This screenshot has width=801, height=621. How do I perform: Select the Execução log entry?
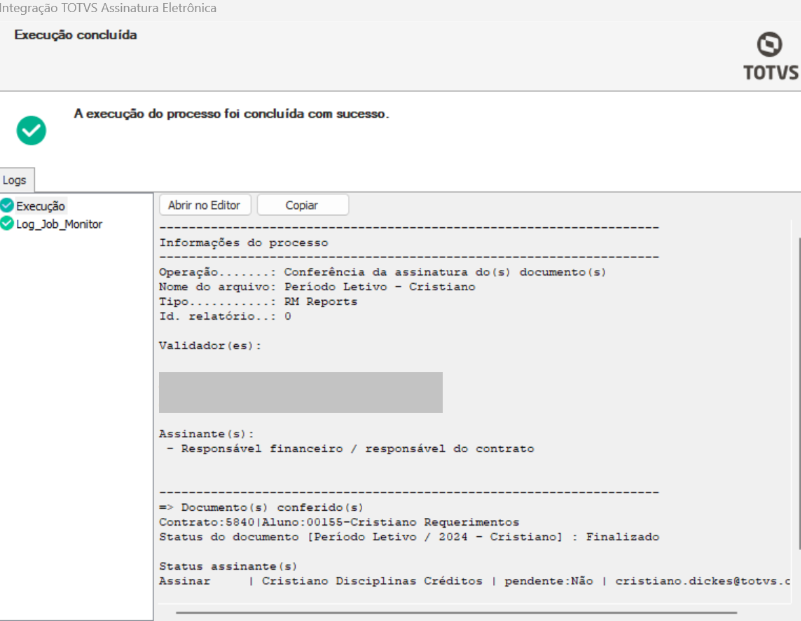tap(40, 206)
